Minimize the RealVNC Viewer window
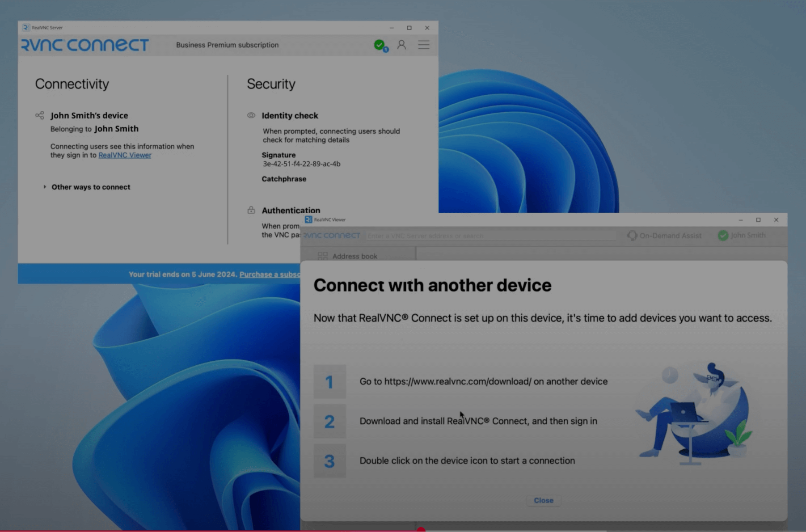Viewport: 806px width, 532px height. click(x=741, y=220)
